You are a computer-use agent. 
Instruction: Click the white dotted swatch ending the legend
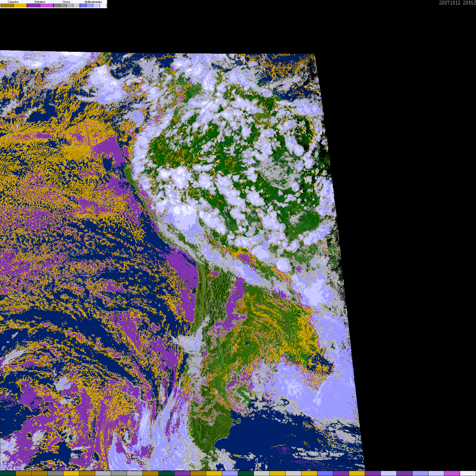tap(103, 5)
